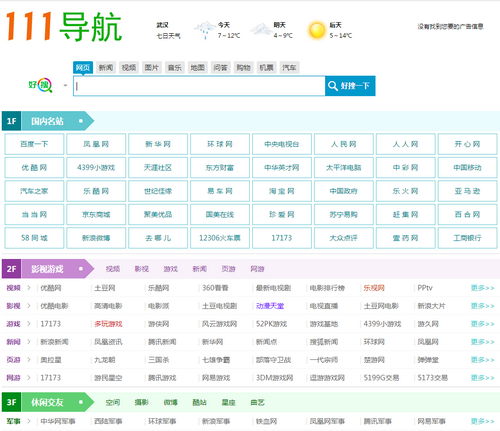Image resolution: width=500 pixels, height=431 pixels.
Task: Open 淘宝网 site tile
Action: (282, 191)
